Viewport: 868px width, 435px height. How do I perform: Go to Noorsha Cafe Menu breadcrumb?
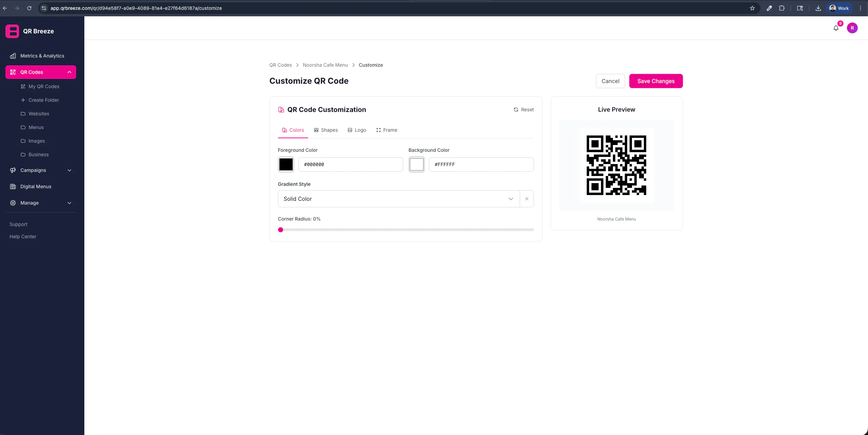325,65
